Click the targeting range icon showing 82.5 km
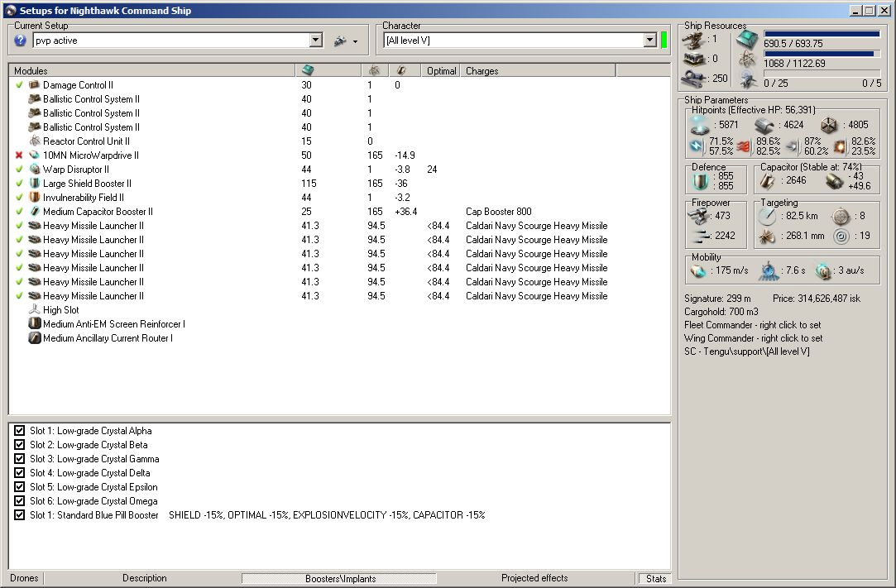Screen dimensions: 896x588 point(767,217)
